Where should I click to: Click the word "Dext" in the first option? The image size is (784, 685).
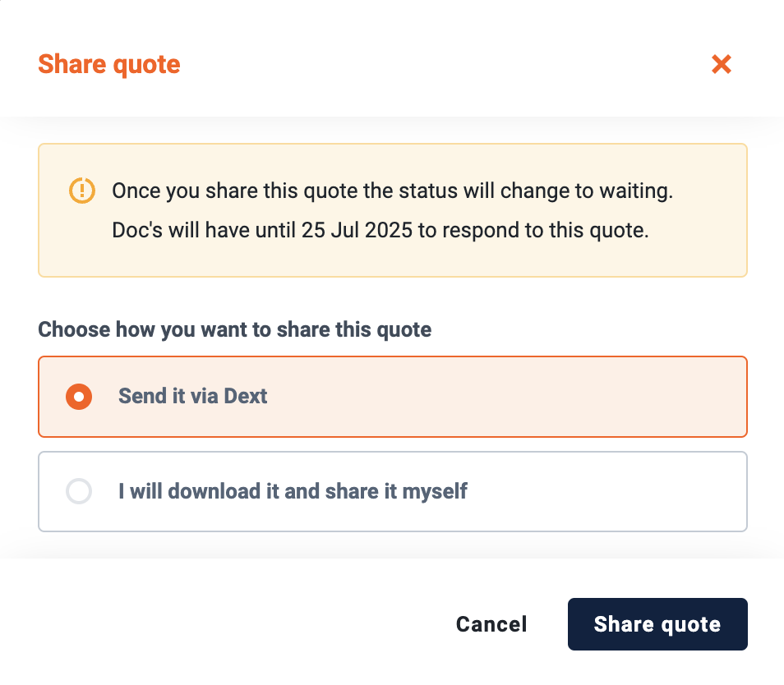coord(246,396)
